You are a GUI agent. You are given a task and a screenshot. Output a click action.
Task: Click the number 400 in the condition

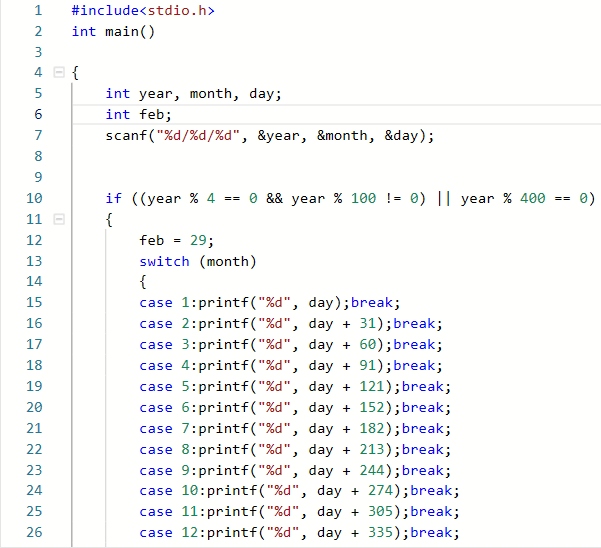point(532,198)
